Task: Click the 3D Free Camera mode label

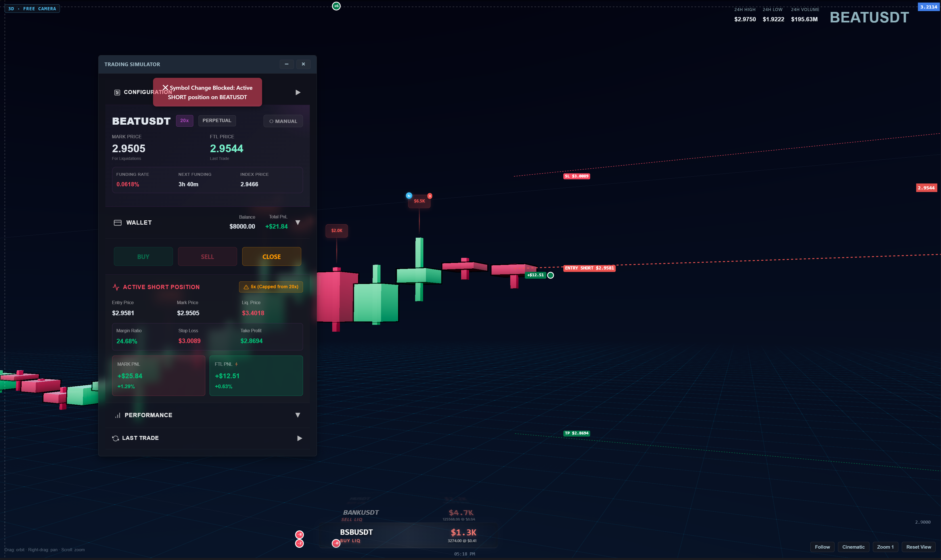Action: click(32, 9)
